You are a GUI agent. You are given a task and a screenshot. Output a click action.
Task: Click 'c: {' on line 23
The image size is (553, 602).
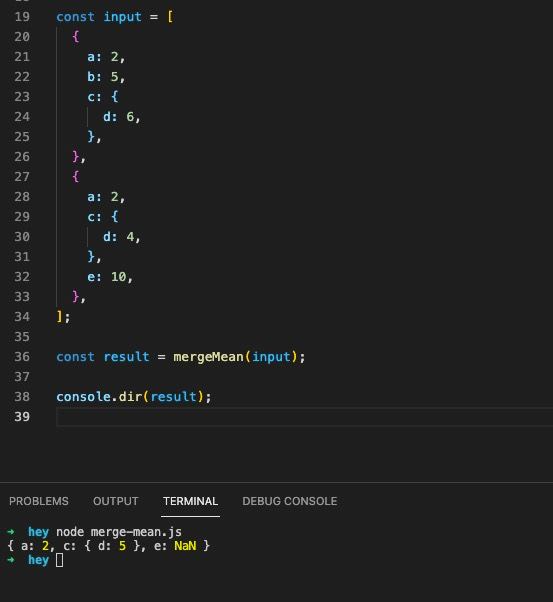coord(103,97)
